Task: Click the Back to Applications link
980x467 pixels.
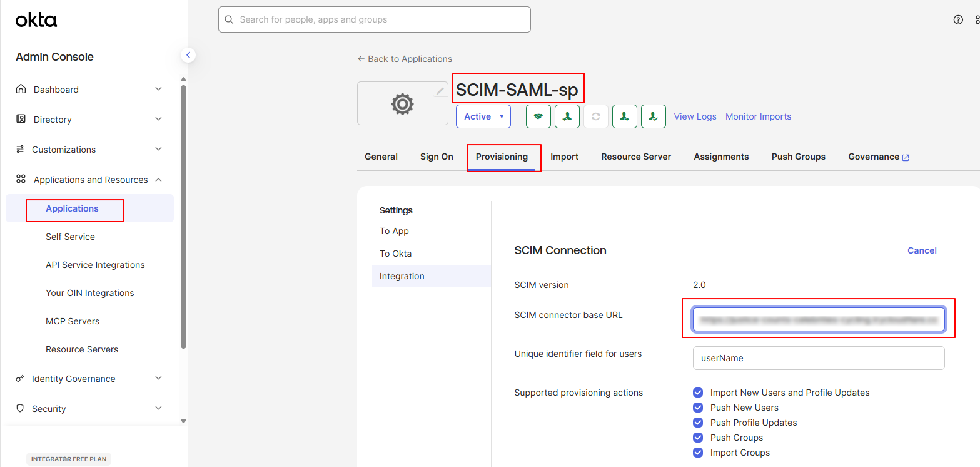Action: click(x=405, y=59)
